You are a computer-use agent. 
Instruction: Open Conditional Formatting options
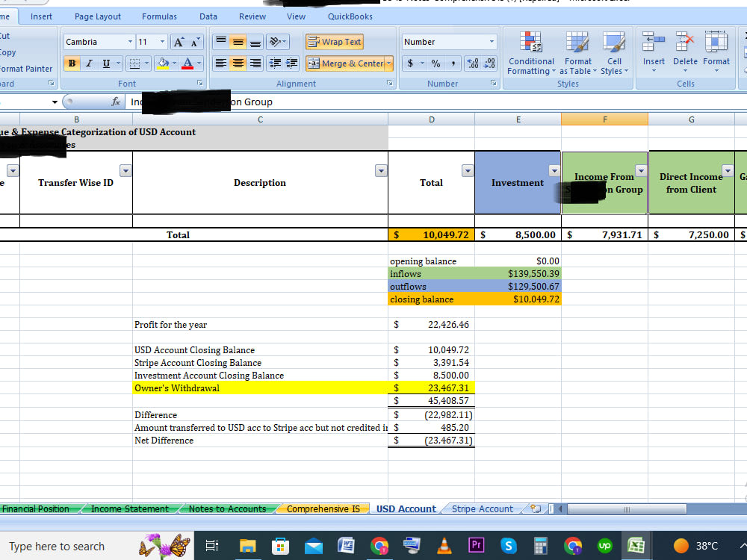point(531,54)
